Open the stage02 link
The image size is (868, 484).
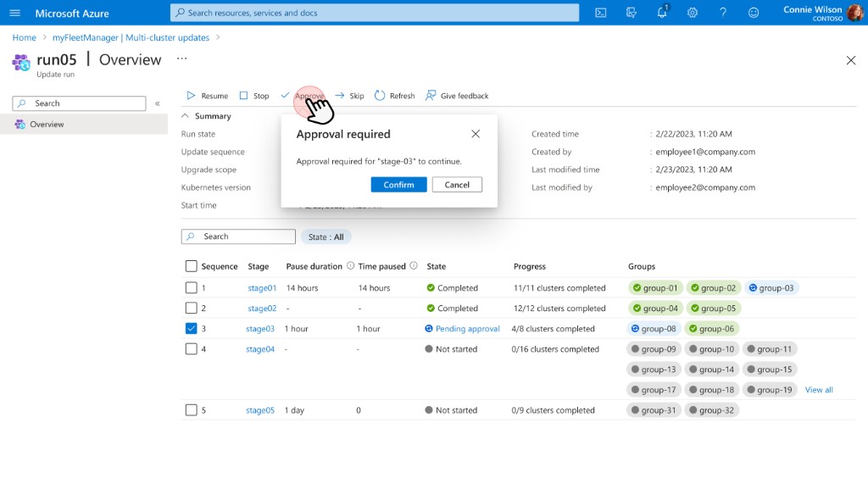pyautogui.click(x=262, y=308)
